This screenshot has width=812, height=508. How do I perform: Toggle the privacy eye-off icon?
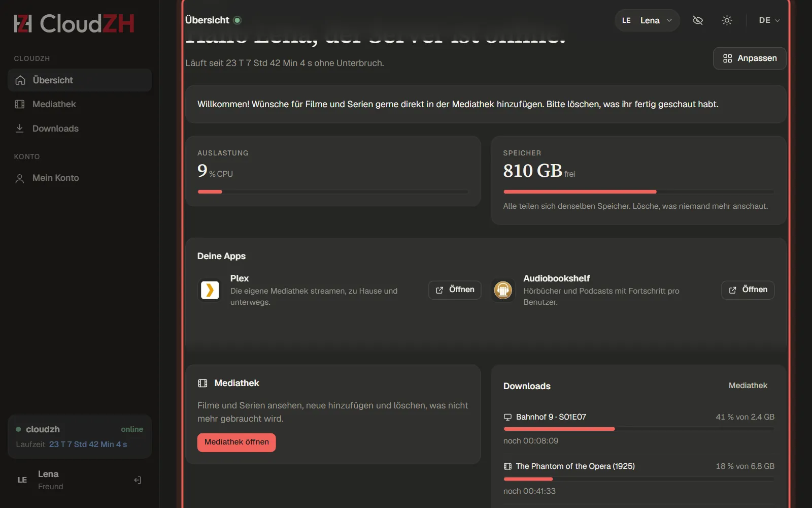[698, 20]
